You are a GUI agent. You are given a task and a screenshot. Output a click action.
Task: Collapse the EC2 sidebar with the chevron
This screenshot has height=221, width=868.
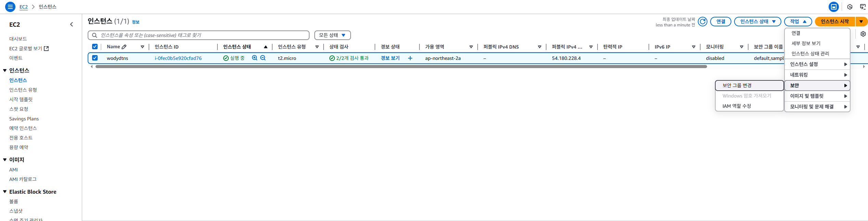pyautogui.click(x=72, y=24)
